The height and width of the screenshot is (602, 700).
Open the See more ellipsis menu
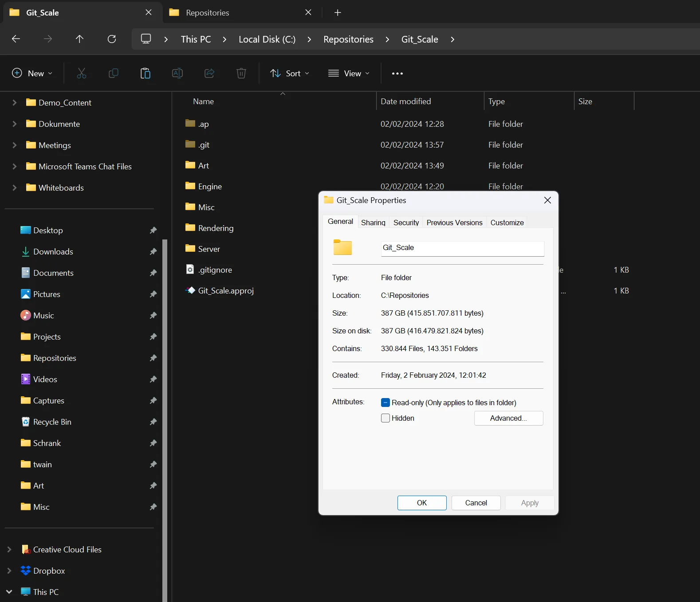pos(397,74)
